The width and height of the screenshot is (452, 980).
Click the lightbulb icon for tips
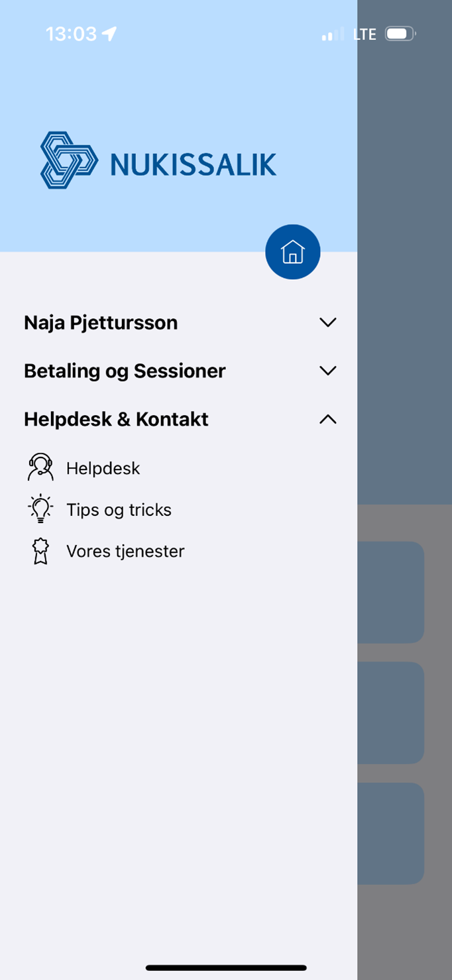[x=40, y=509]
